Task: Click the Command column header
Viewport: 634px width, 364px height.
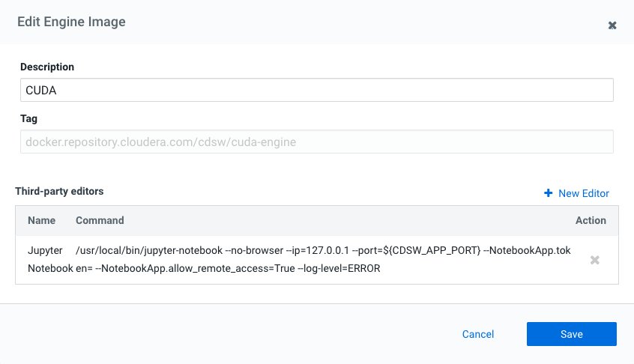Action: coord(100,220)
